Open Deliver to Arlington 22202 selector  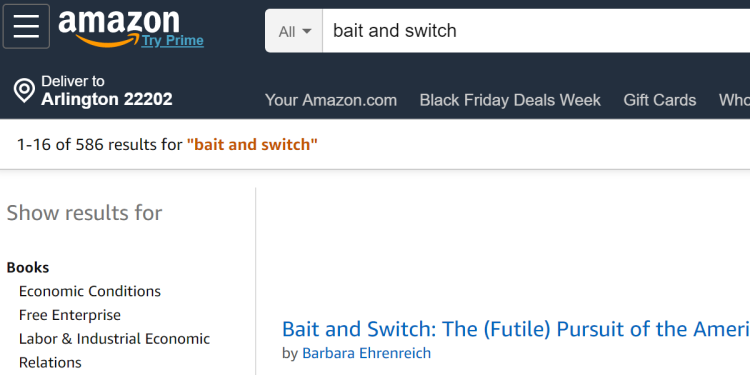click(93, 90)
